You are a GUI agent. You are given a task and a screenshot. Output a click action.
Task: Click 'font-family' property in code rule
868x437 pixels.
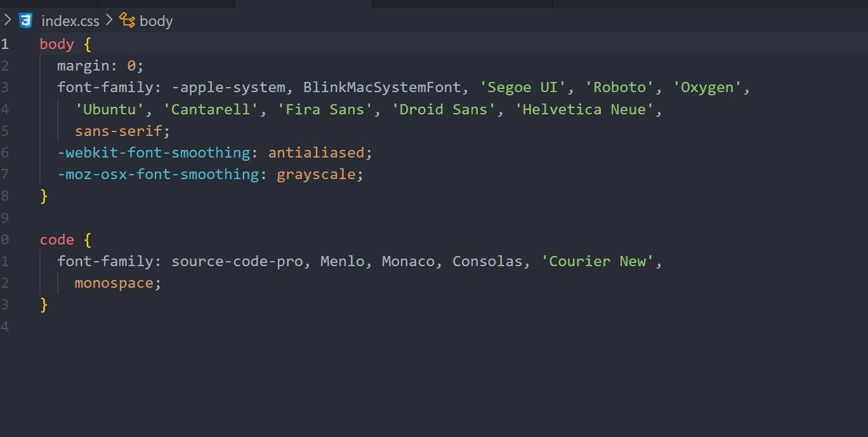point(105,261)
